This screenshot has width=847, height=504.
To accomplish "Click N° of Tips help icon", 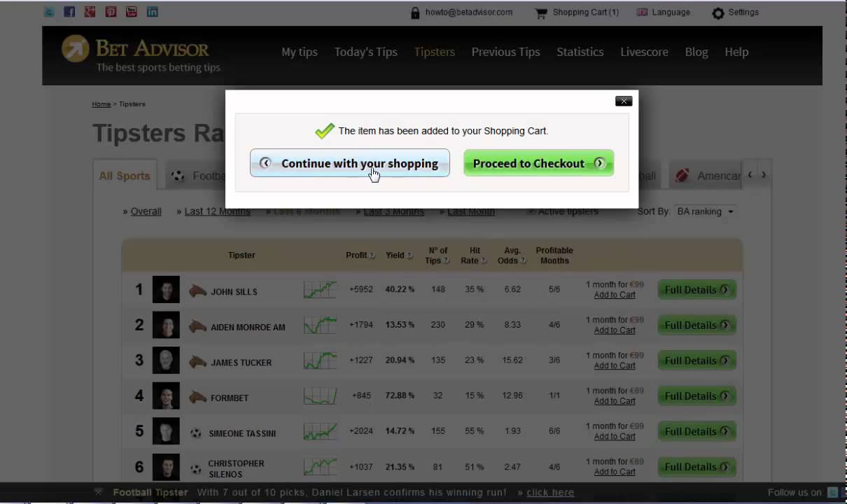I will [x=447, y=261].
